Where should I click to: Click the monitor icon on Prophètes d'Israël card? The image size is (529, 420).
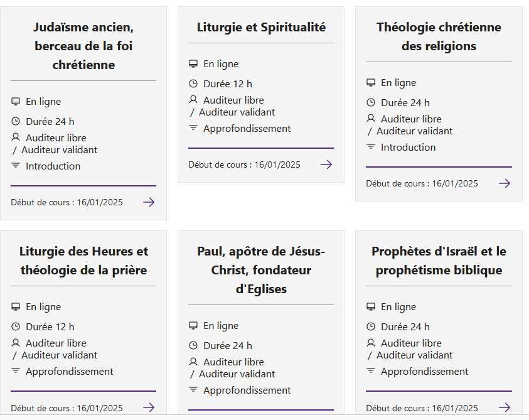tap(370, 306)
